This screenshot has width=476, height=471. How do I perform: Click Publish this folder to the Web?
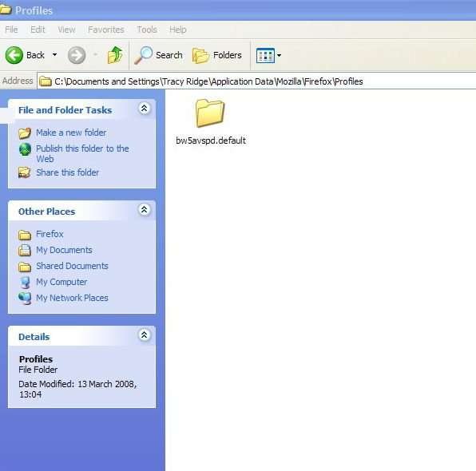pyautogui.click(x=82, y=153)
